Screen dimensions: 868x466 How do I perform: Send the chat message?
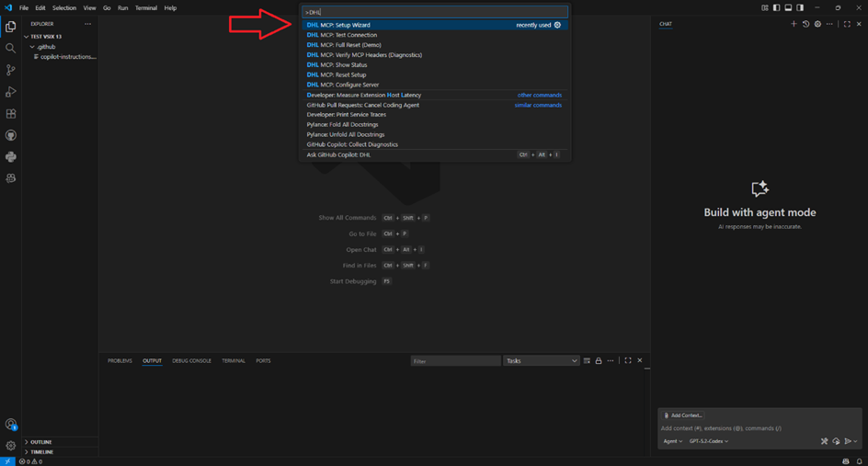point(848,441)
